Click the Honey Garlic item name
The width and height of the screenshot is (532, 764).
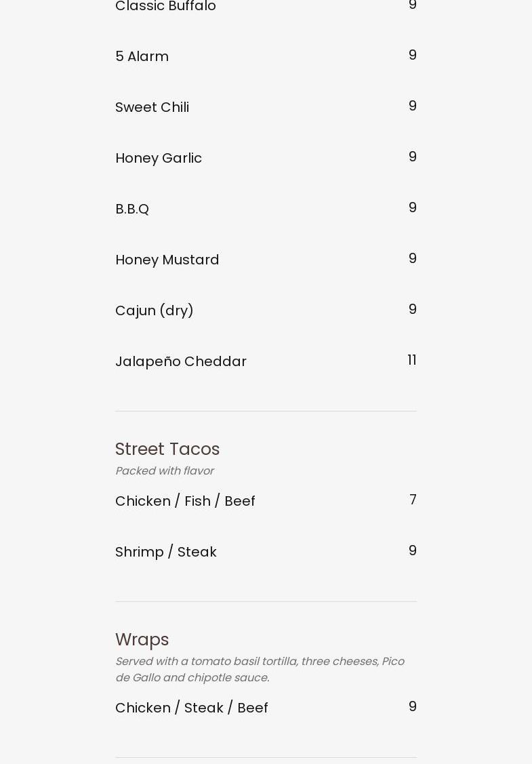point(159,158)
